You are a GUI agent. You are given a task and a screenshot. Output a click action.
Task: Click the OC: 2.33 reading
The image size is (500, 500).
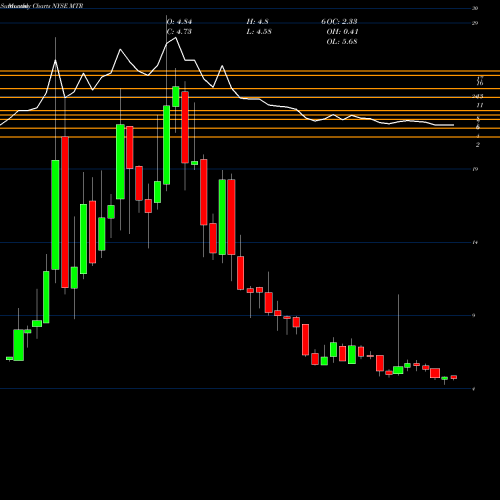(342, 22)
